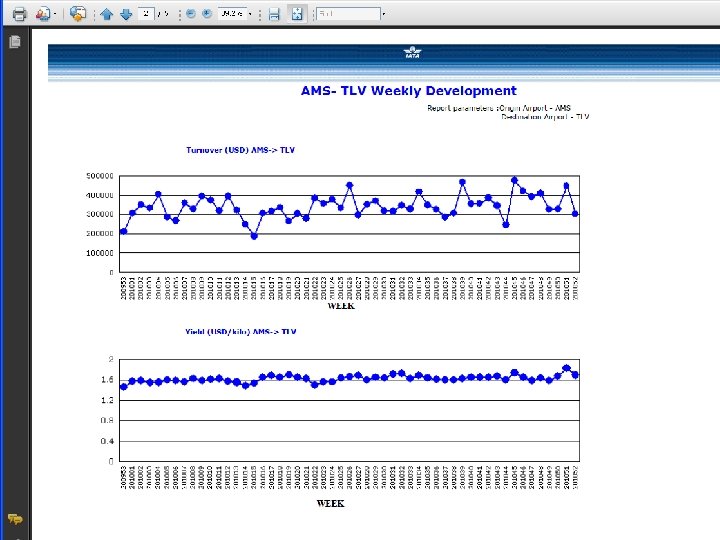
Task: Click the comment and share icon
Action: point(78,14)
